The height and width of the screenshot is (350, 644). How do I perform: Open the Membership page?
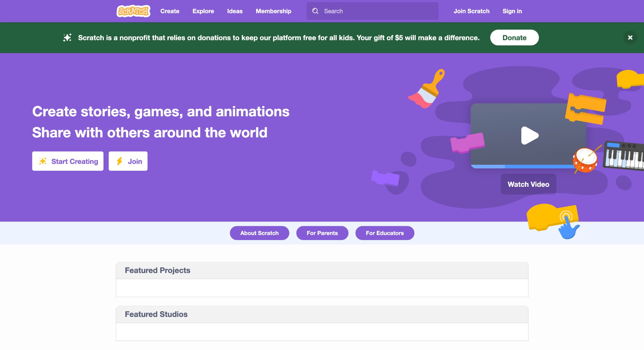273,11
